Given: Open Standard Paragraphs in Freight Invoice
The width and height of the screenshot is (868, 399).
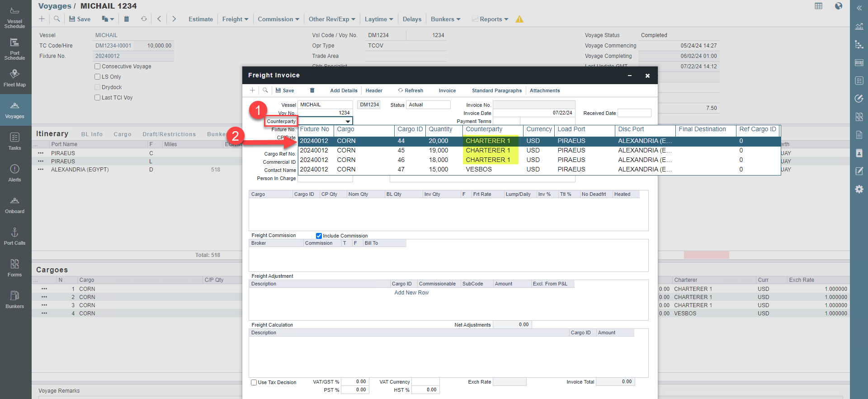Looking at the screenshot, I should (x=496, y=90).
